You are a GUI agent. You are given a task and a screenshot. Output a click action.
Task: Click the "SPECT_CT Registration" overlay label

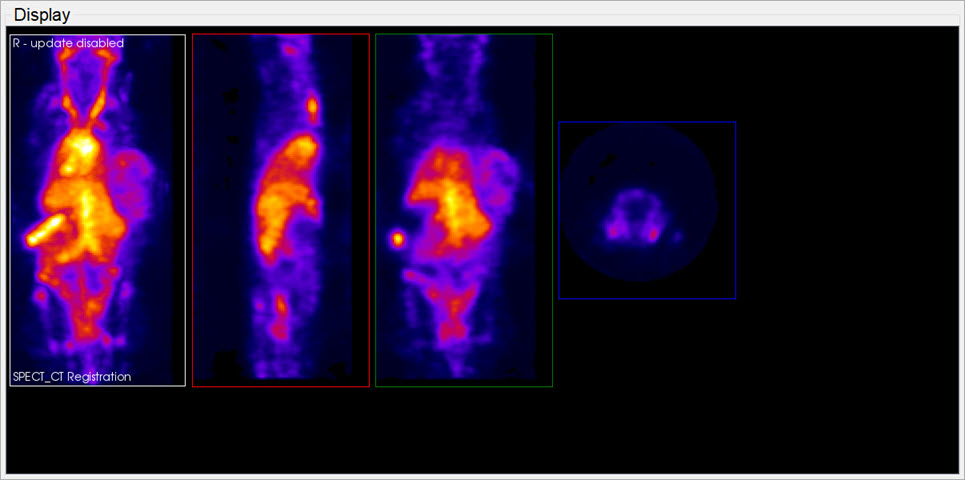tap(72, 377)
